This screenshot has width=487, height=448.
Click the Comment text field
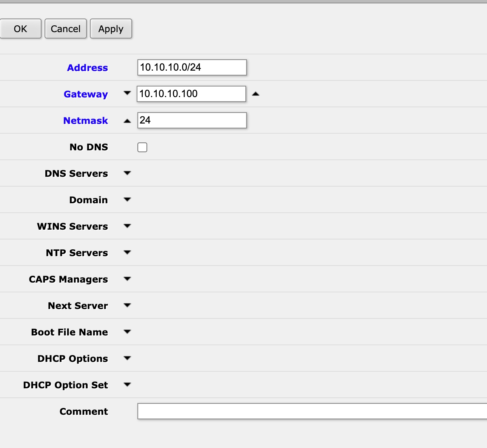pos(312,411)
